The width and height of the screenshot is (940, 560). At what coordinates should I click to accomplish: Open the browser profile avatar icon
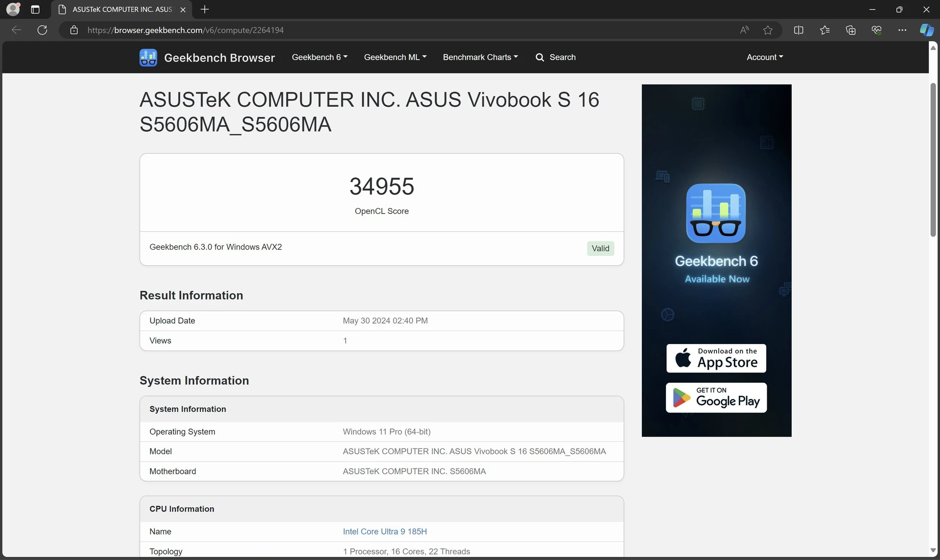click(13, 9)
